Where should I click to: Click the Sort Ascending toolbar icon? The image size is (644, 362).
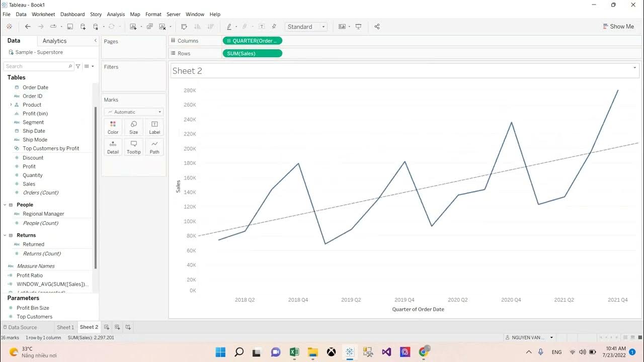(197, 27)
